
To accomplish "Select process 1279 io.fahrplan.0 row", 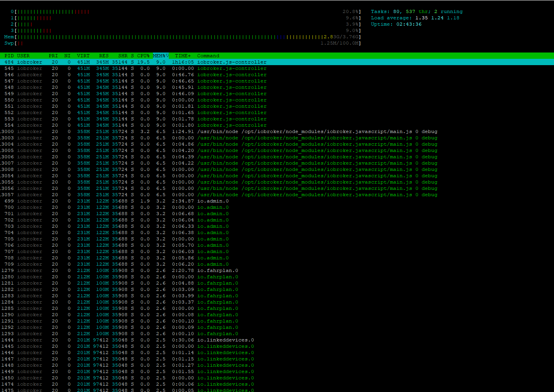I will pyautogui.click(x=277, y=270).
